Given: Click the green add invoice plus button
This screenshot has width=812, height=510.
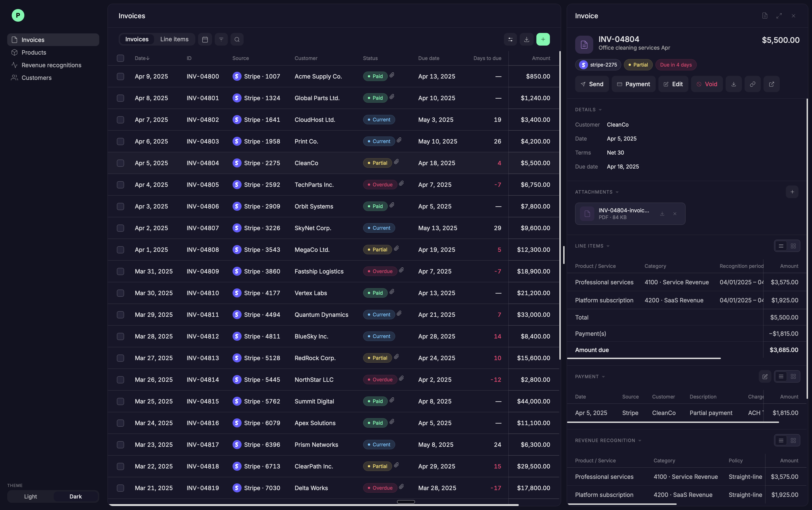Looking at the screenshot, I should point(543,39).
